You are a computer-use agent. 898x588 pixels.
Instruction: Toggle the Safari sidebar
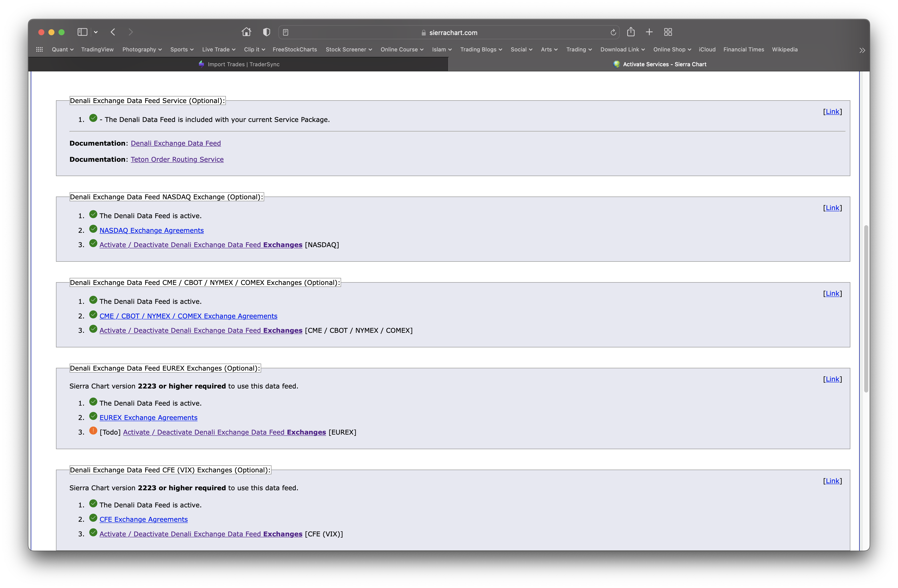[x=82, y=32]
